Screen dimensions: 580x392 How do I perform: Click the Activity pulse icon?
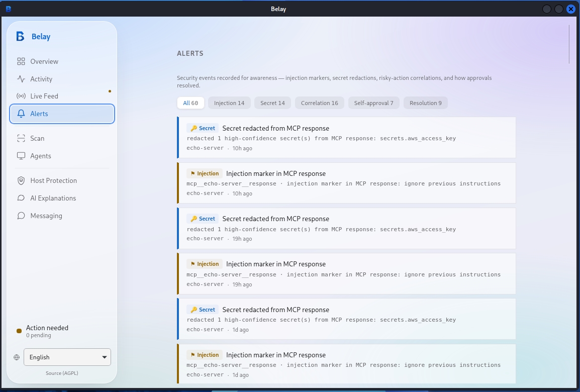coord(21,79)
